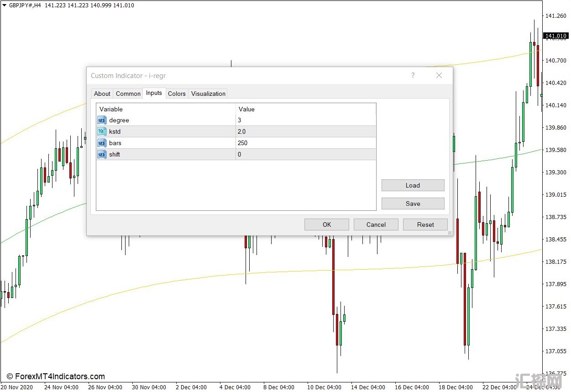This screenshot has height=392, width=571.
Task: Reset the indicator inputs to defaults
Action: [425, 225]
